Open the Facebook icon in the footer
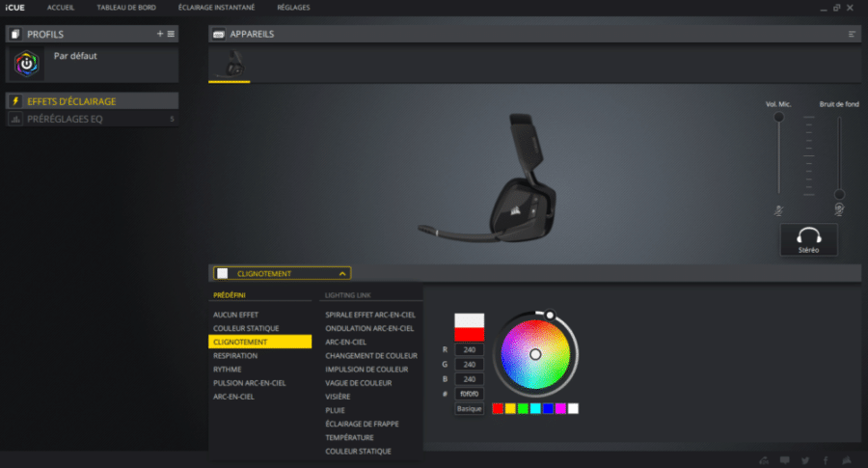The width and height of the screenshot is (868, 468). click(826, 459)
